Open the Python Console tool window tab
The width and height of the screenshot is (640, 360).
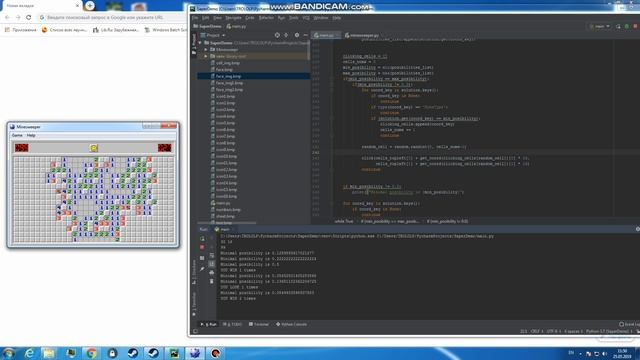(x=291, y=324)
